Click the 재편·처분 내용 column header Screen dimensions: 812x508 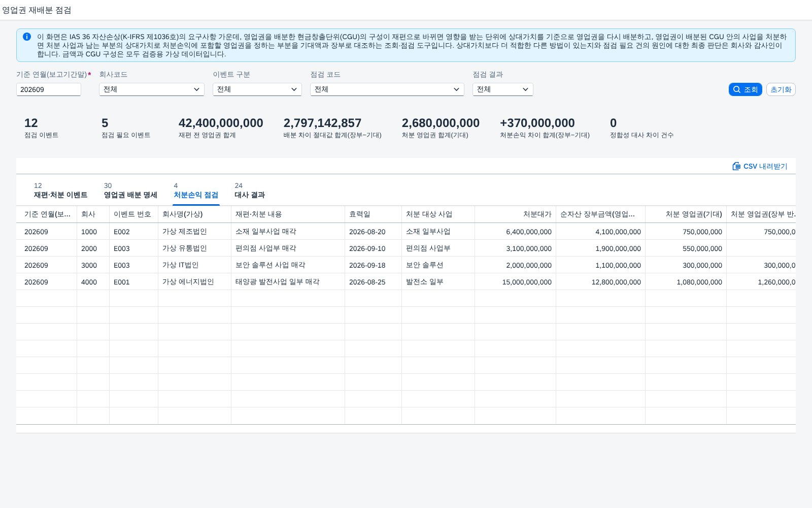click(x=288, y=214)
